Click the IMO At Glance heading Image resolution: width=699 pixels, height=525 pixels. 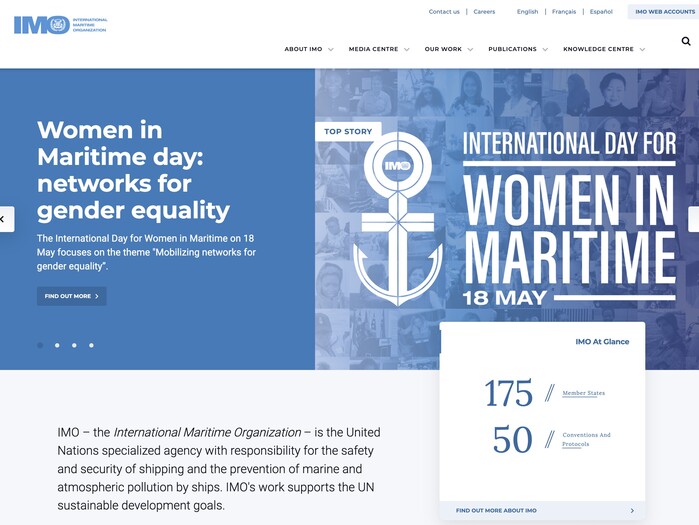coord(602,342)
